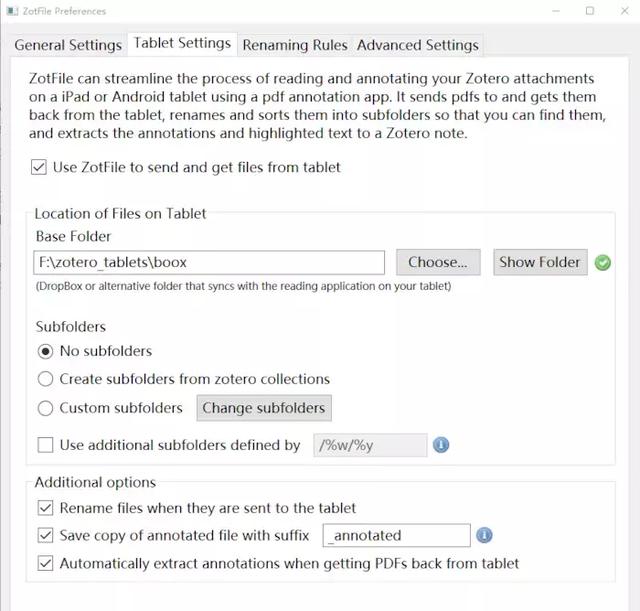Click the info icon beside subfolder pattern field
Viewport: 640px width, 611px height.
tap(441, 445)
